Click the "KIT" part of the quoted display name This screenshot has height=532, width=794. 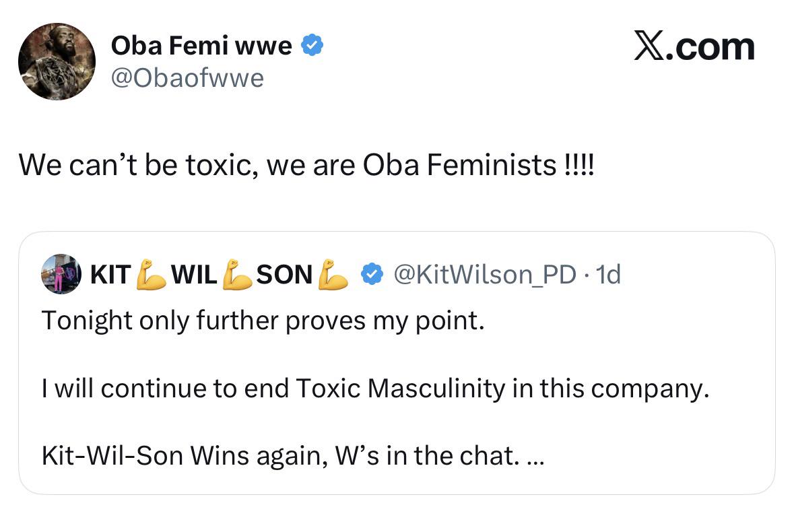point(110,275)
